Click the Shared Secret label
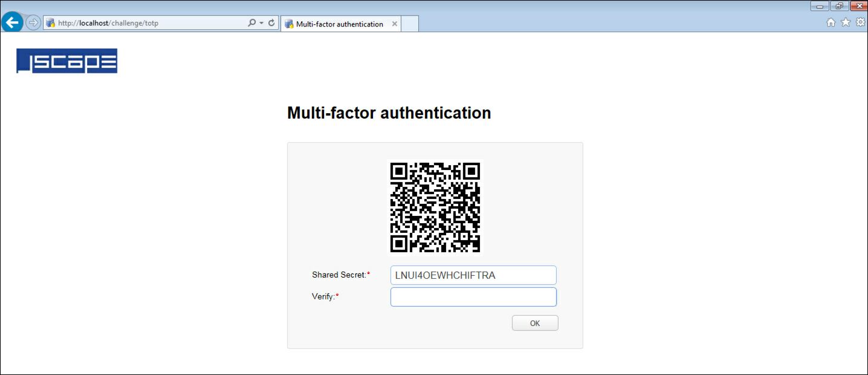This screenshot has height=375, width=868. point(341,275)
